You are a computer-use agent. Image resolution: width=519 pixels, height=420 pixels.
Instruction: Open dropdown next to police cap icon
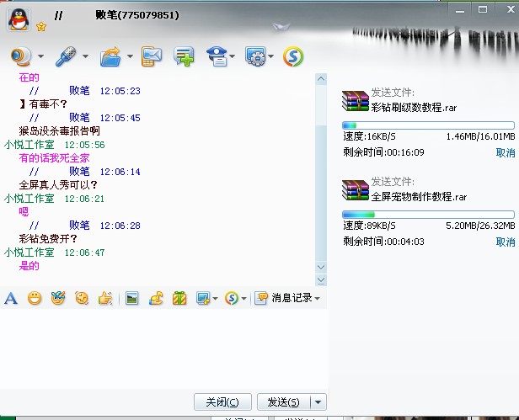tap(232, 56)
